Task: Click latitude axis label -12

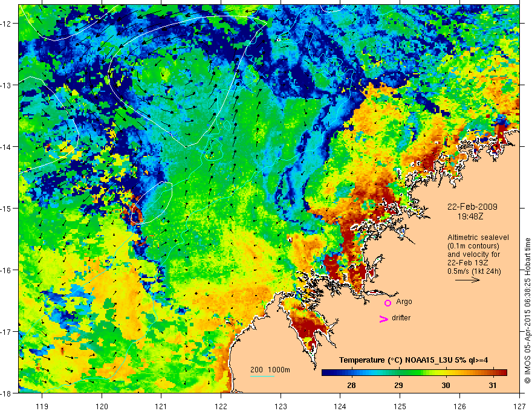Action: 7,24
